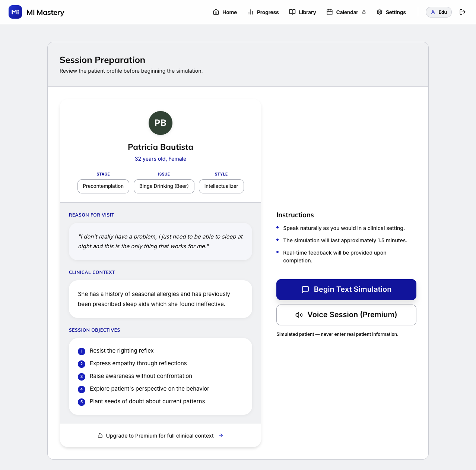This screenshot has height=470, width=476.
Task: Click the text 32 years old, Female
Action: [161, 159]
